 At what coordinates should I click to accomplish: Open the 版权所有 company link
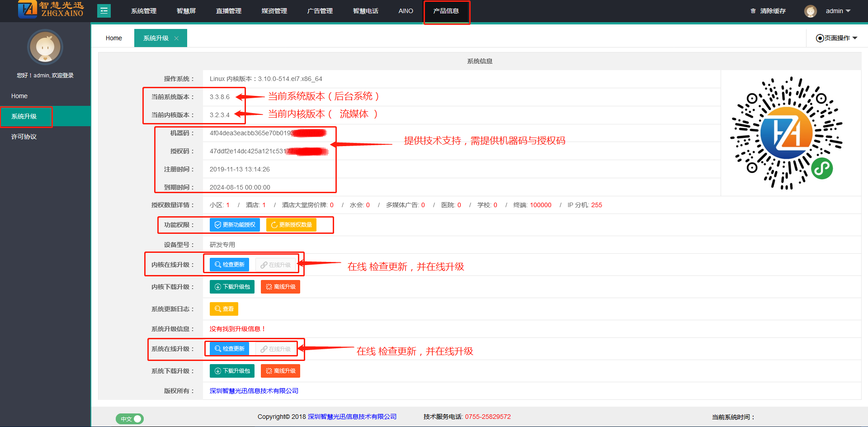[x=254, y=391]
